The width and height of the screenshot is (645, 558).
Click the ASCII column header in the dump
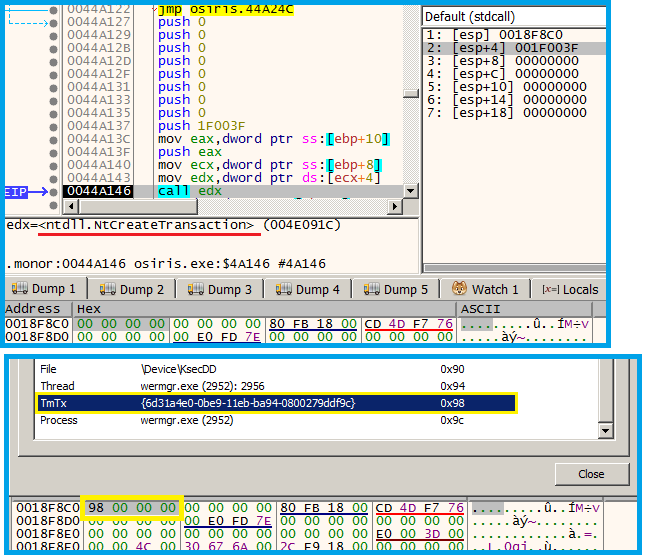point(478,309)
